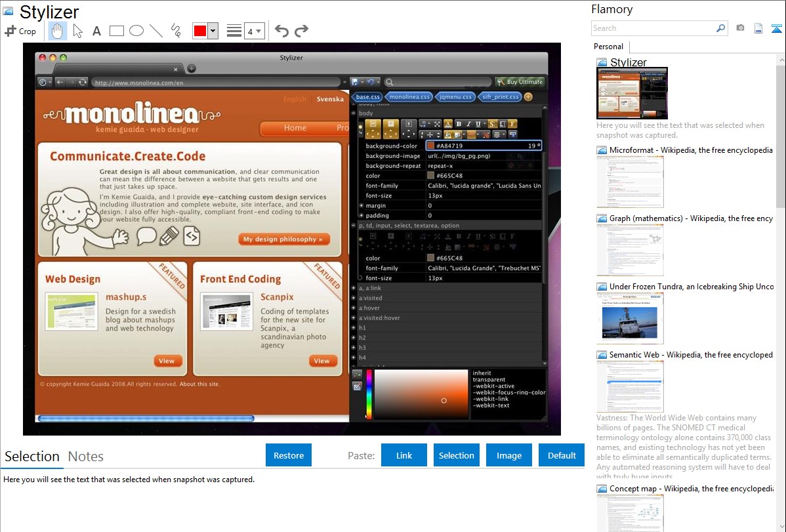The height and width of the screenshot is (532, 786).
Task: Open the monolinea.css tab
Action: pyautogui.click(x=409, y=97)
